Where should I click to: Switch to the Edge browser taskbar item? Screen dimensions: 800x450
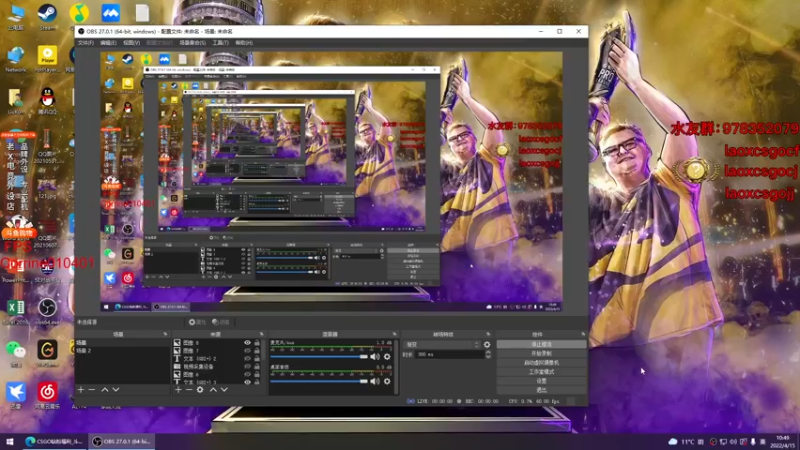(x=54, y=441)
